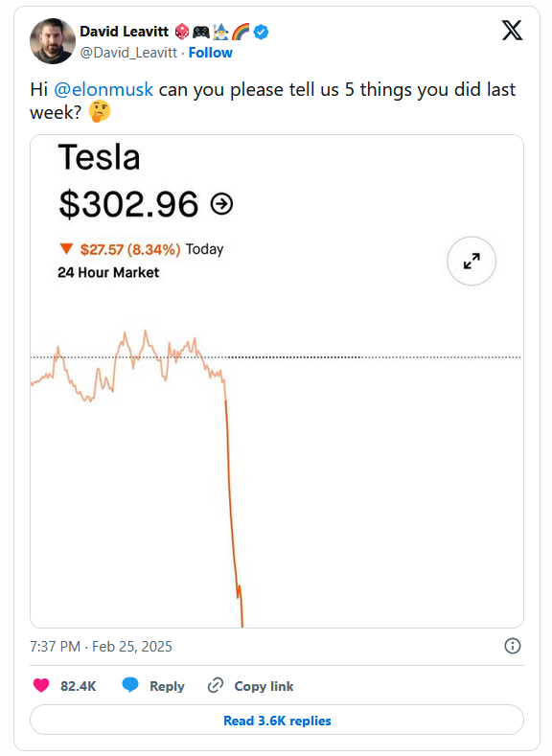This screenshot has width=552, height=756.
Task: Click the arrow circle next to $302.96
Action: pyautogui.click(x=221, y=203)
